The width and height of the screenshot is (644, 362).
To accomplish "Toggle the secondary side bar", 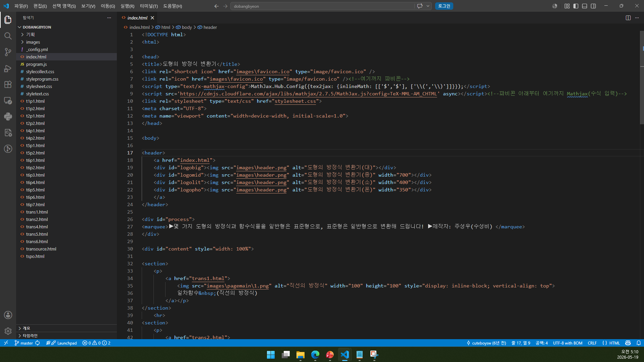I will 593,6.
